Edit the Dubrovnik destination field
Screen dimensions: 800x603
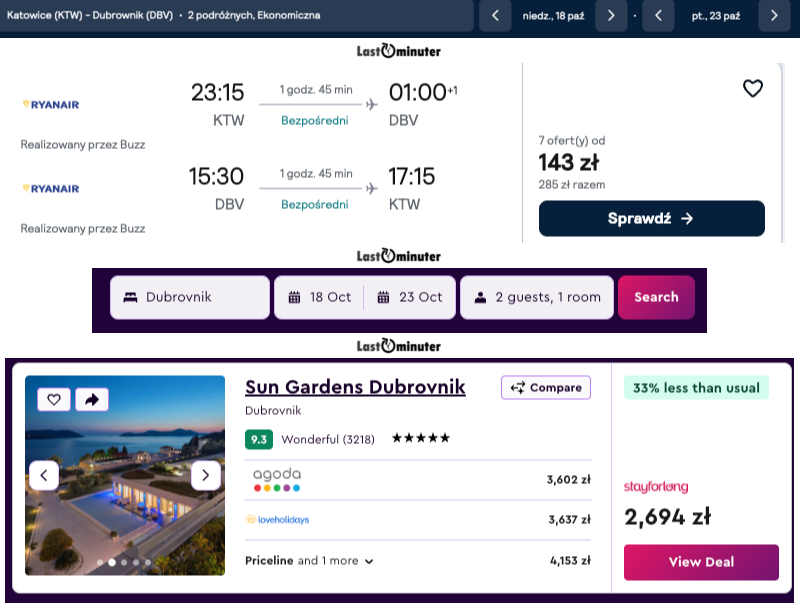click(190, 297)
